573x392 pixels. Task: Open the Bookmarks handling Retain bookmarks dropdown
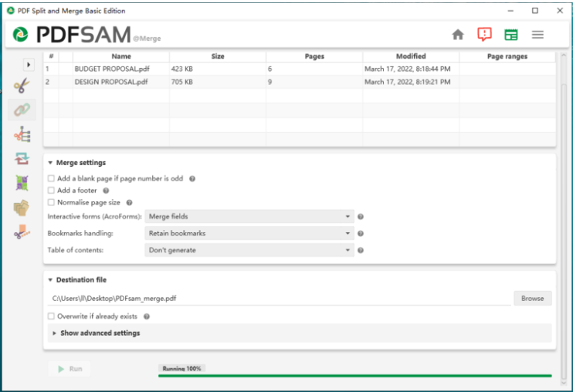249,233
